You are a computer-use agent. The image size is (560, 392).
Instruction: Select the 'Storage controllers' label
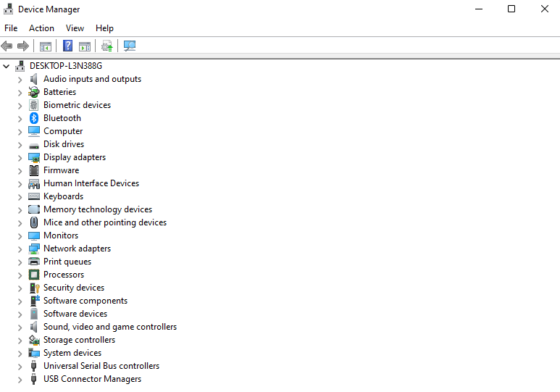pos(79,340)
